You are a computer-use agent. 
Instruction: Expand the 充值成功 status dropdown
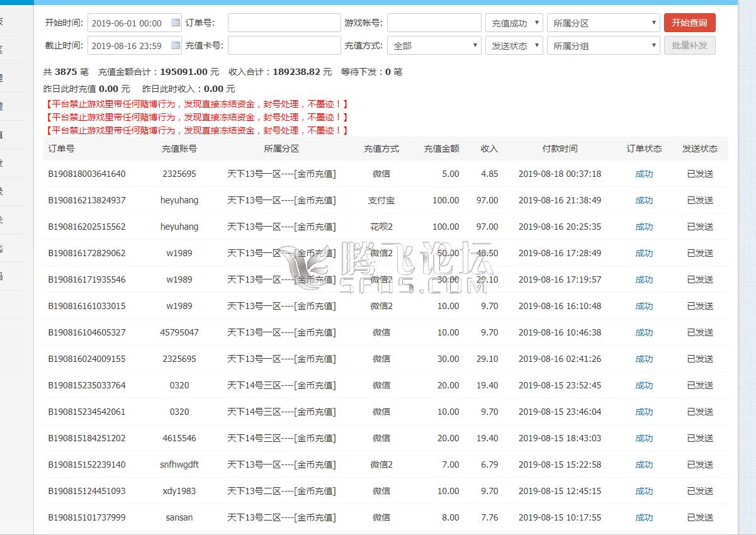pyautogui.click(x=514, y=23)
